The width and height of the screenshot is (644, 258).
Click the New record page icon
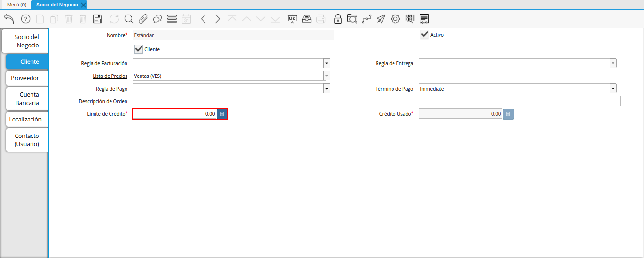click(x=40, y=19)
